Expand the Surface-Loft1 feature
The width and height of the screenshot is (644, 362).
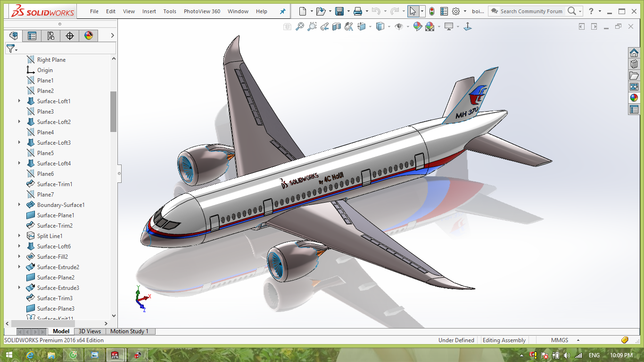[19, 101]
